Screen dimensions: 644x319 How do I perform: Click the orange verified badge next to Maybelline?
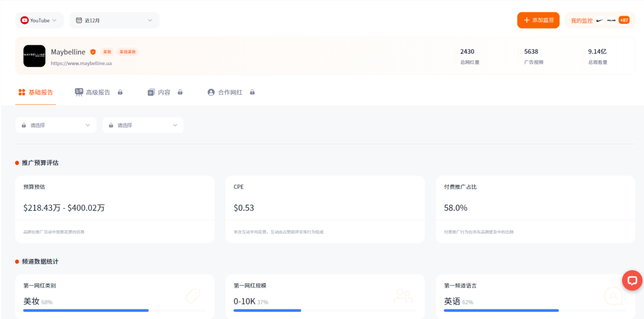tap(93, 52)
